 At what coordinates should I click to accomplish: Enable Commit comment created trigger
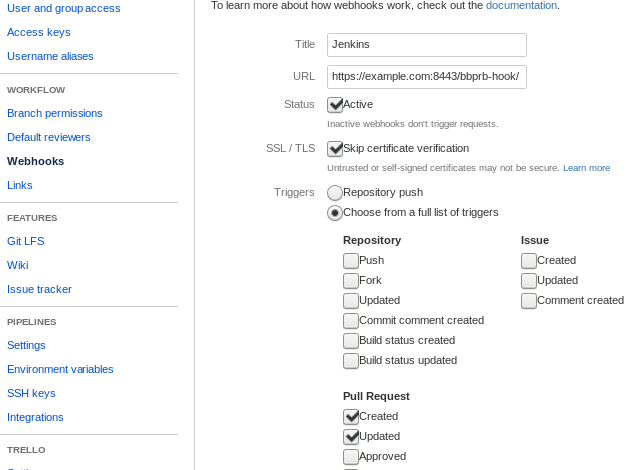tap(351, 321)
